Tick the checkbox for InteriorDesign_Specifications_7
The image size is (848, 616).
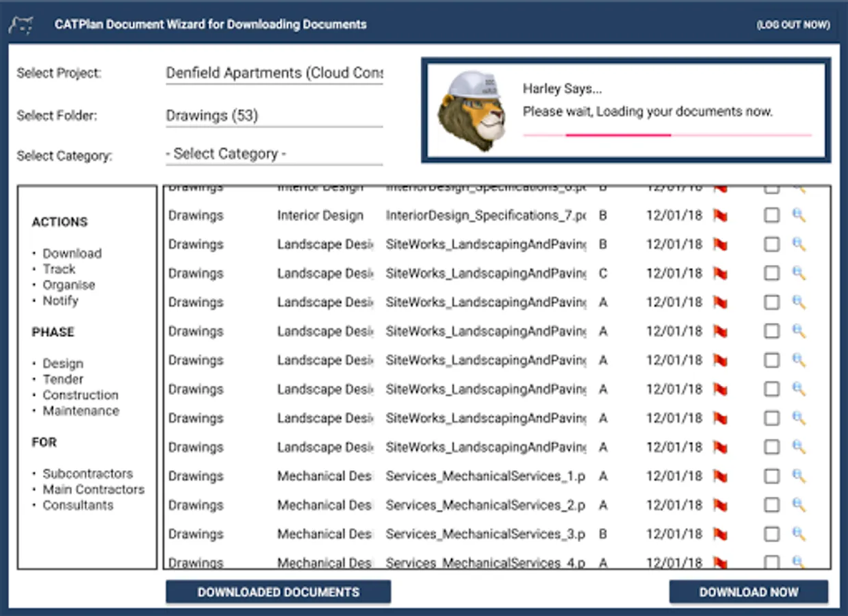pos(771,216)
